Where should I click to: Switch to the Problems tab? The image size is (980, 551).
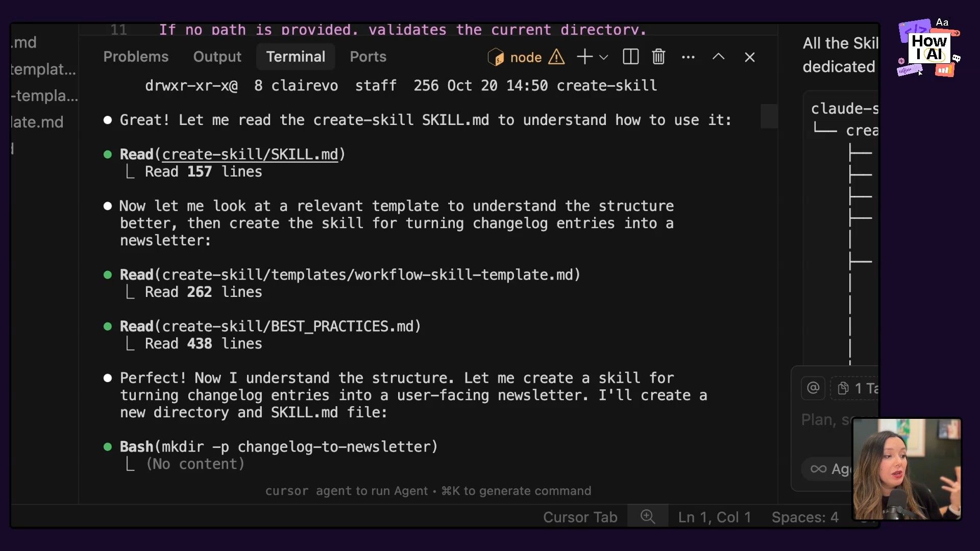click(x=136, y=57)
